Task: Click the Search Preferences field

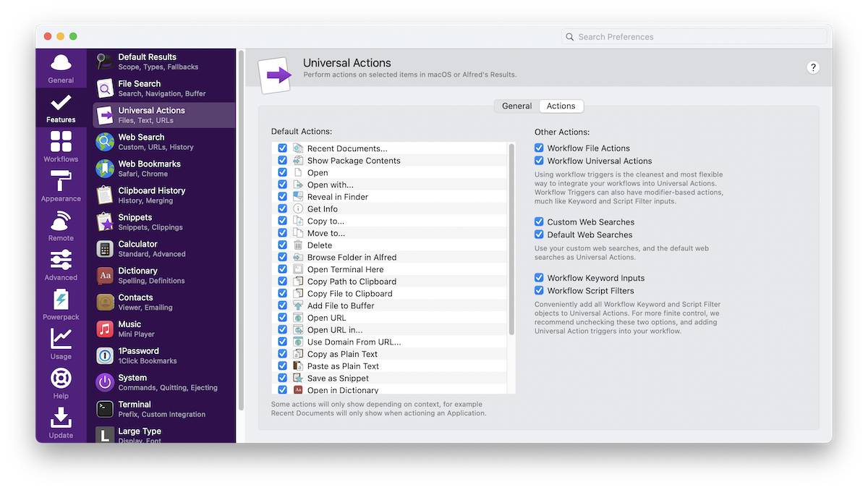Action: [694, 37]
